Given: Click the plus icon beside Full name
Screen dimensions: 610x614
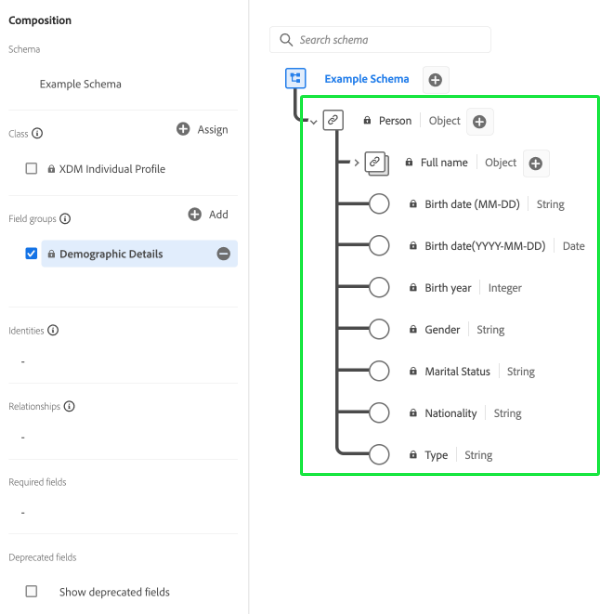Looking at the screenshot, I should tap(535, 163).
